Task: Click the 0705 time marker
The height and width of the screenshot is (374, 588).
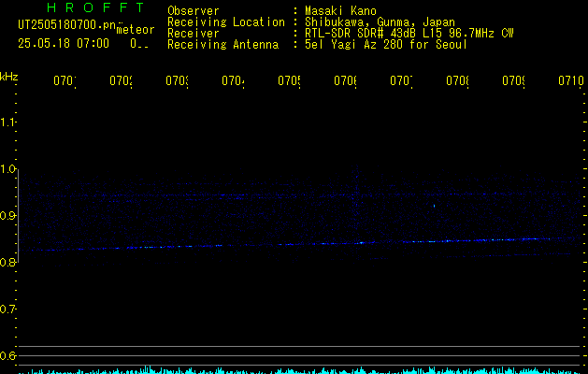Action: tap(289, 81)
